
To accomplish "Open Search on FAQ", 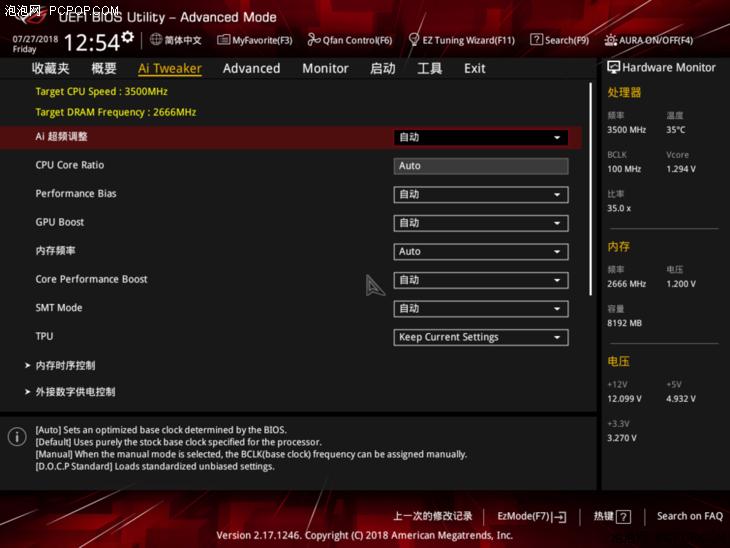I will pos(689,516).
